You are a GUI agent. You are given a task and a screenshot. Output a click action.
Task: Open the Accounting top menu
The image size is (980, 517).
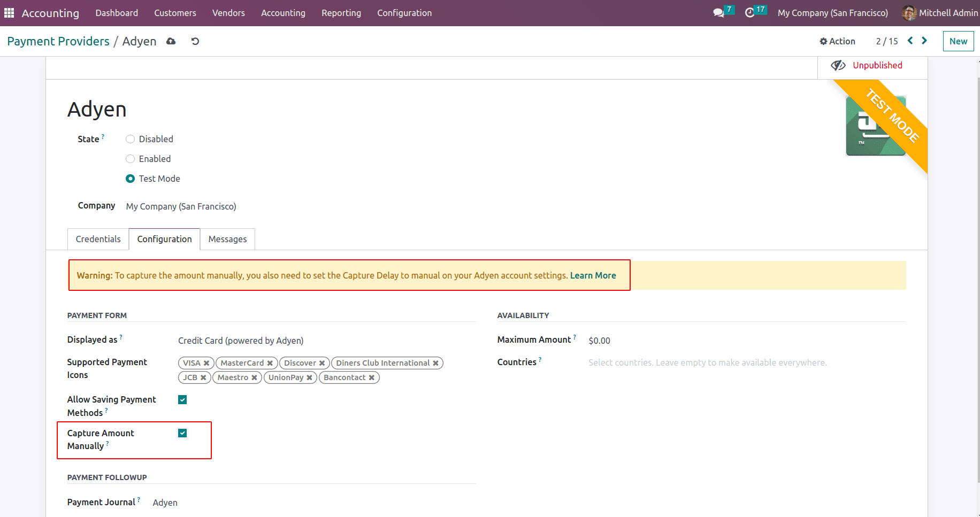coord(283,13)
